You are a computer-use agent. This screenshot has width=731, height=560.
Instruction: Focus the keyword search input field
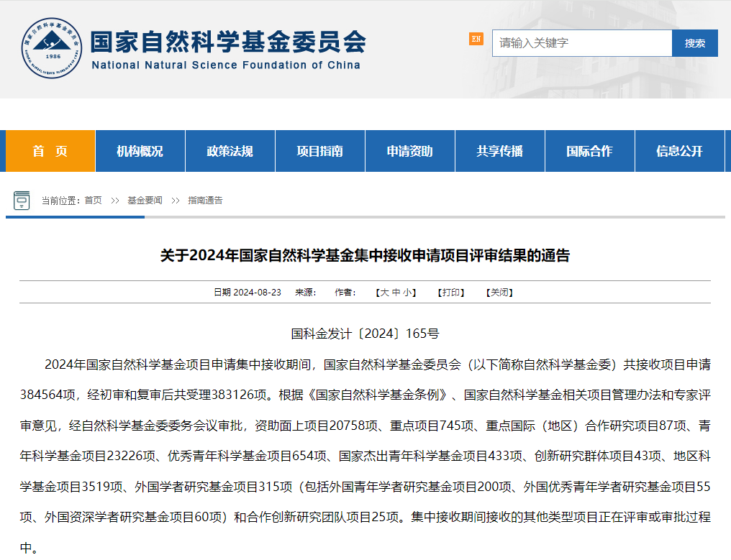click(x=582, y=43)
